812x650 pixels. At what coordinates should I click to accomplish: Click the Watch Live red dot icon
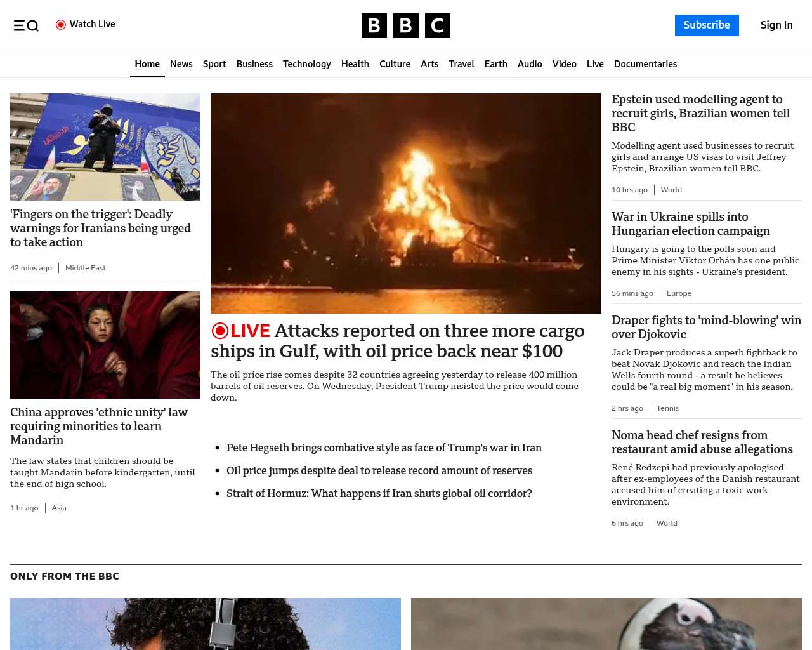point(61,25)
